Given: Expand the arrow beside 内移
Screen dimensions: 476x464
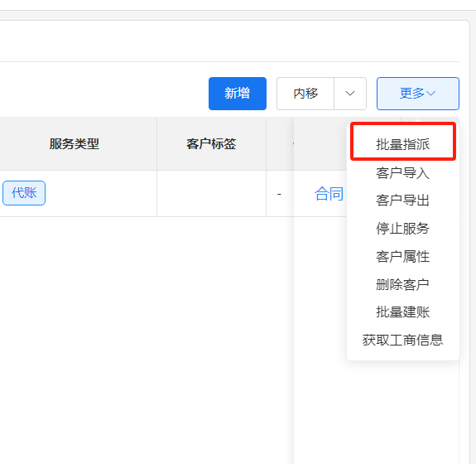Looking at the screenshot, I should (350, 94).
